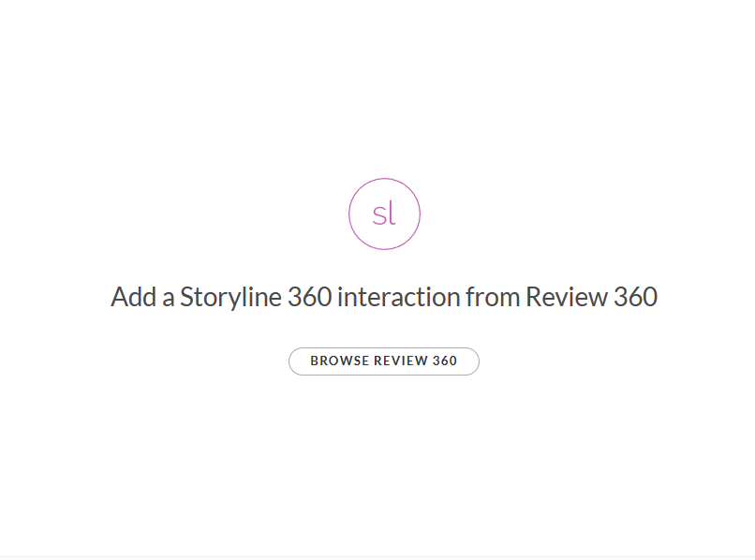The height and width of the screenshot is (560, 755).
Task: Click the '360' right after 'Storyline'
Action: tap(308, 298)
